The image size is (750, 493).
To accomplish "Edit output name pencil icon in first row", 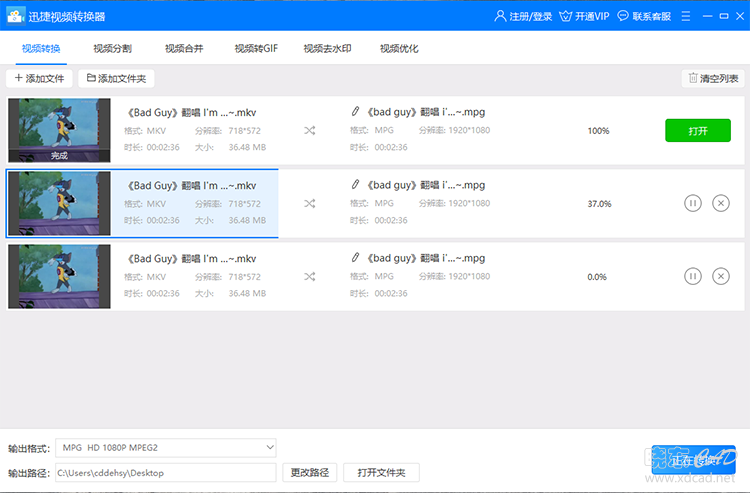I will click(x=355, y=111).
